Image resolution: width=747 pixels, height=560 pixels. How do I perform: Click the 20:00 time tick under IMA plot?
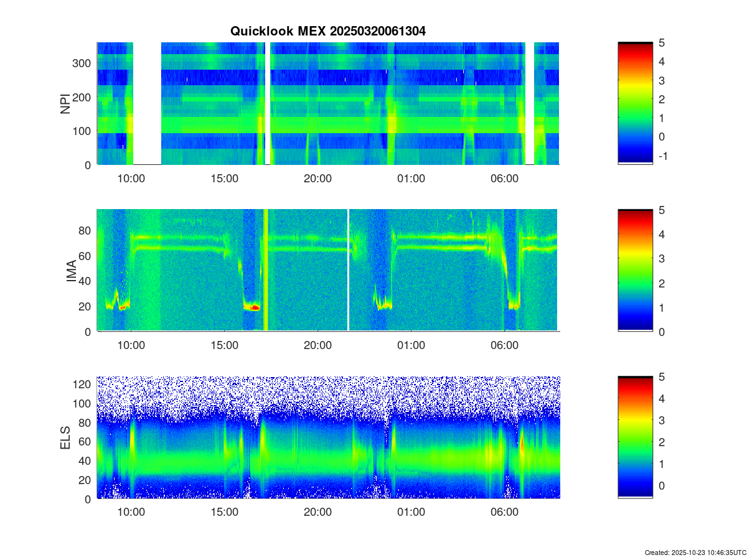click(317, 345)
